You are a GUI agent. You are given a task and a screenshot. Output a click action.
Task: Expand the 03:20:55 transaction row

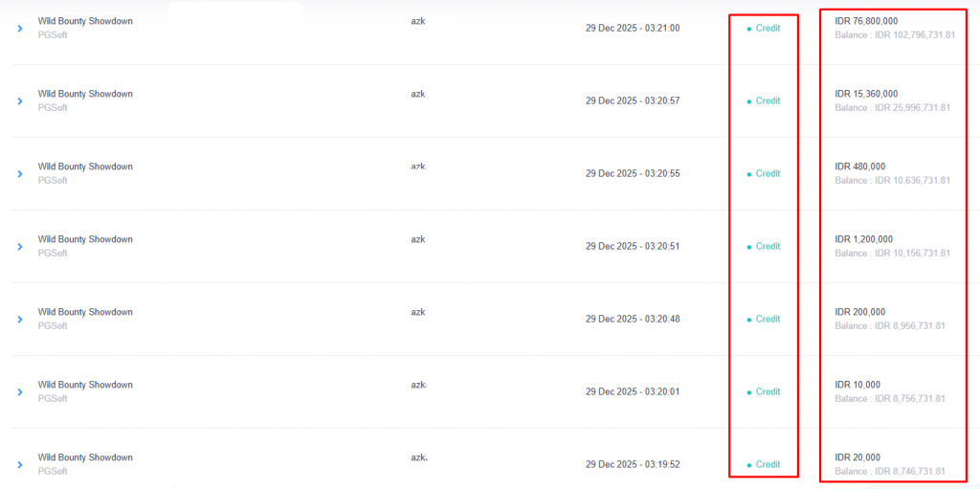(x=20, y=174)
